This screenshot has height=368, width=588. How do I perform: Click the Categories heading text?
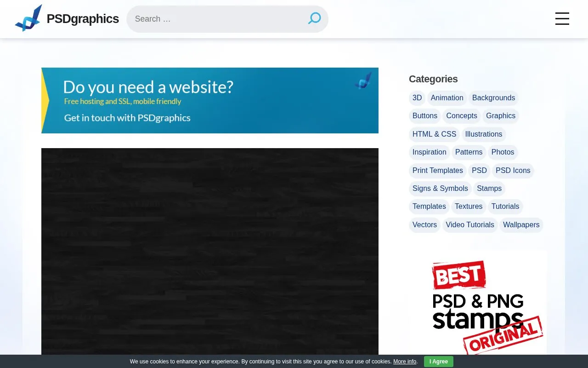click(x=433, y=79)
